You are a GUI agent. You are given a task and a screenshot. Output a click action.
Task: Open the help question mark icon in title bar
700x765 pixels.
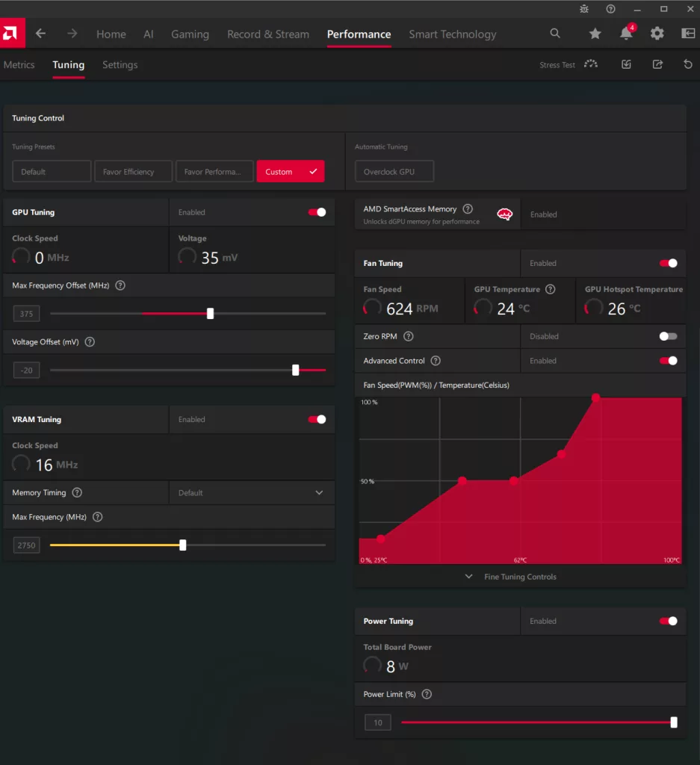pos(611,9)
